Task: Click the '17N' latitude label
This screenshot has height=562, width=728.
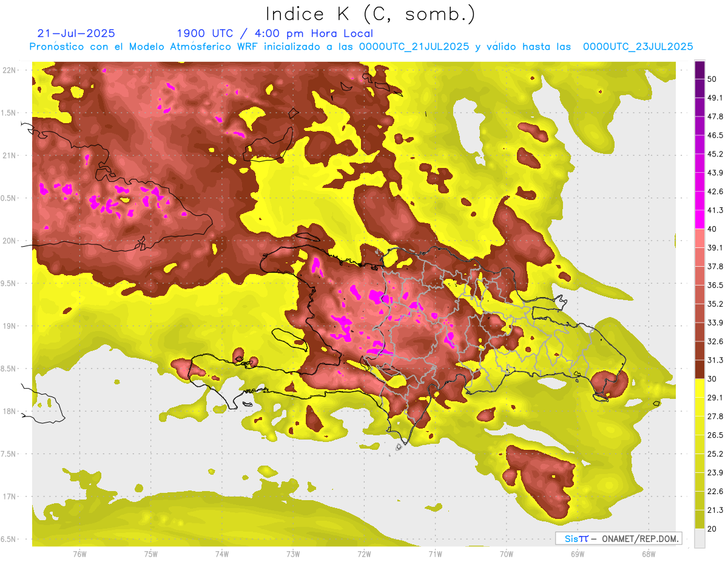Action: tap(8, 497)
